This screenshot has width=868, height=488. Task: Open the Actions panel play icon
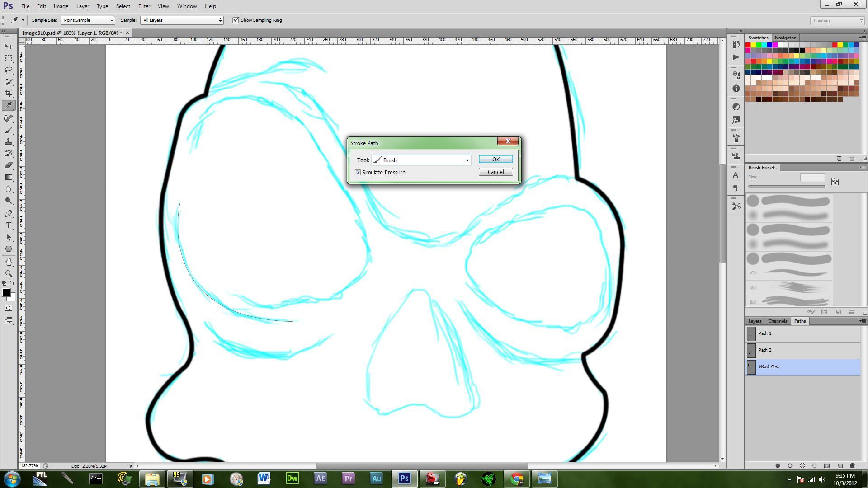[x=736, y=57]
